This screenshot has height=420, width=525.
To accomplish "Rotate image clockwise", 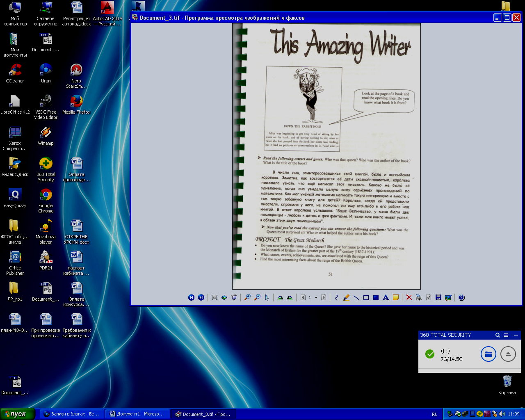I will 280,297.
